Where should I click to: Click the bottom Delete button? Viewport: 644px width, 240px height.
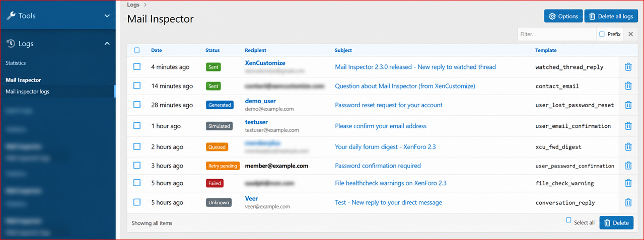[x=616, y=223]
